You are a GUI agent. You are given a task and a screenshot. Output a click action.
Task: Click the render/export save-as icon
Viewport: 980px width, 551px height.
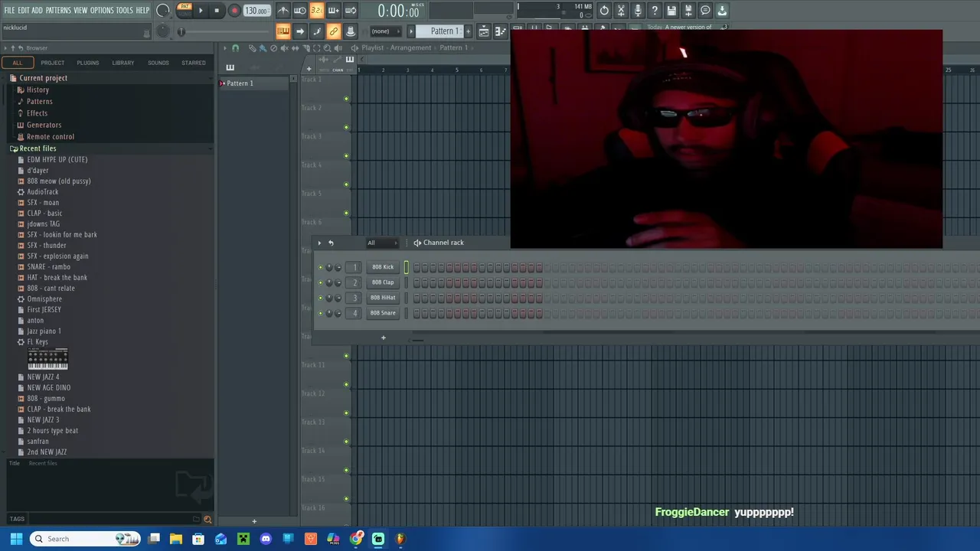688,11
